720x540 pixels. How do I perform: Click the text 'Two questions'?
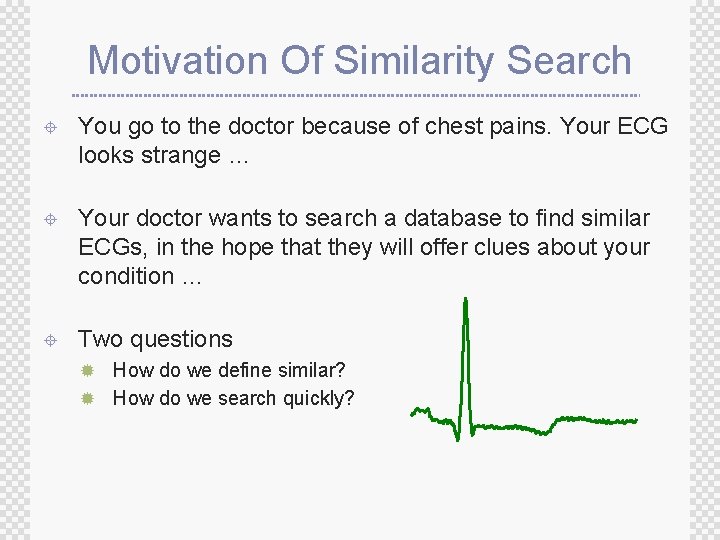click(155, 340)
